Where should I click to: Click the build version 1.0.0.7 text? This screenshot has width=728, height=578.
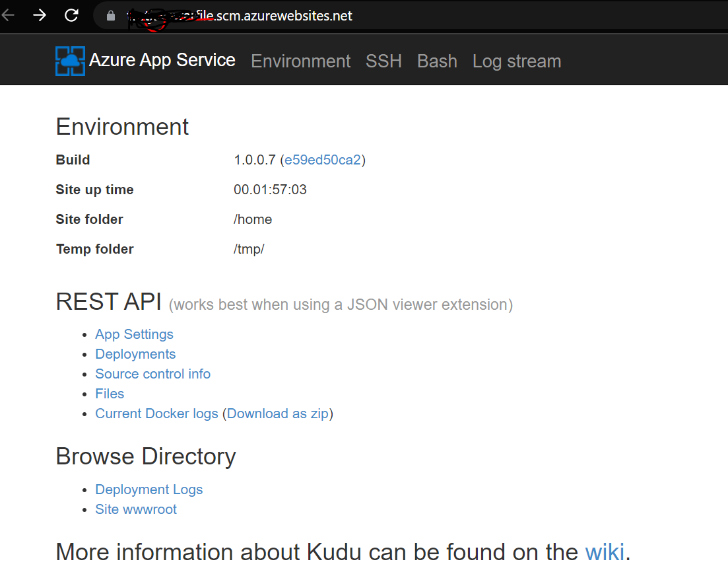[x=254, y=160]
